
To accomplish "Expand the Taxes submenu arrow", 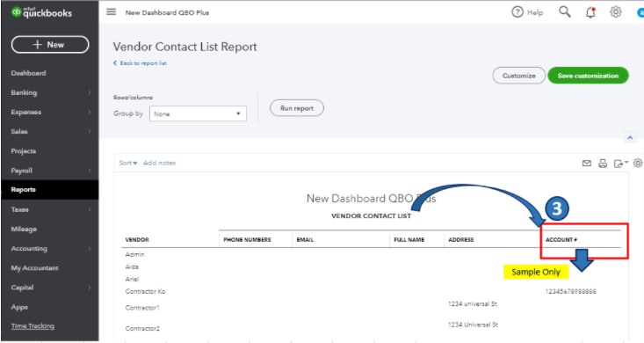I will tap(89, 209).
